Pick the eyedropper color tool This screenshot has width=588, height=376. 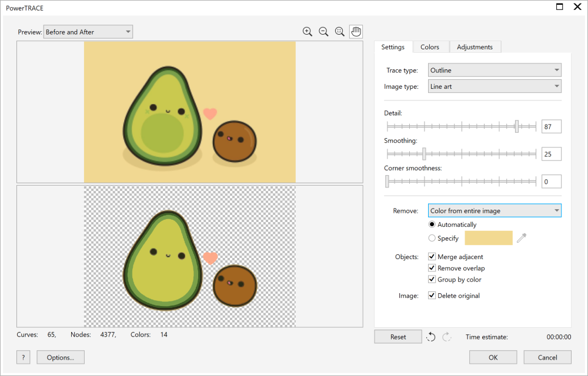coord(522,238)
